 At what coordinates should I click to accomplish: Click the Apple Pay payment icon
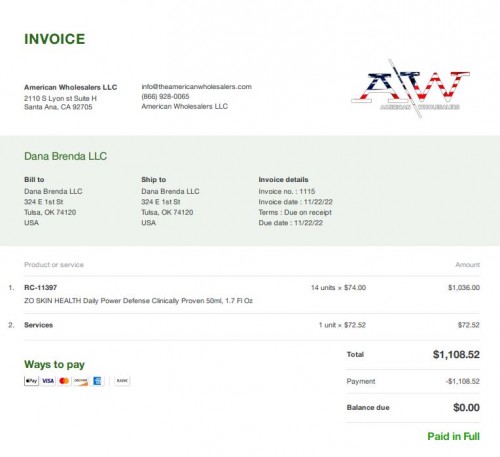(31, 381)
